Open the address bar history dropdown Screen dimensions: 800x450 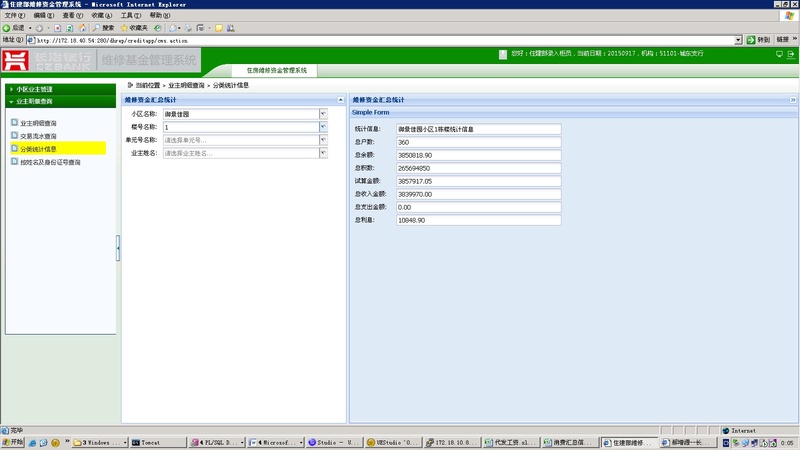pos(738,40)
